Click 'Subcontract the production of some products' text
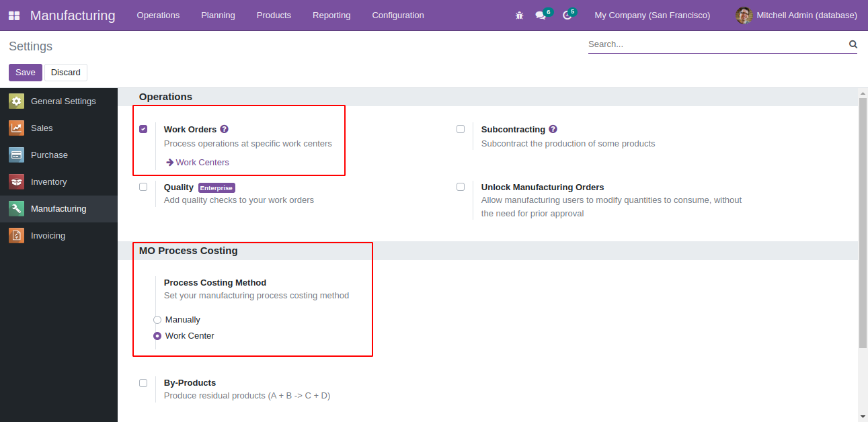This screenshot has width=868, height=422. [568, 144]
